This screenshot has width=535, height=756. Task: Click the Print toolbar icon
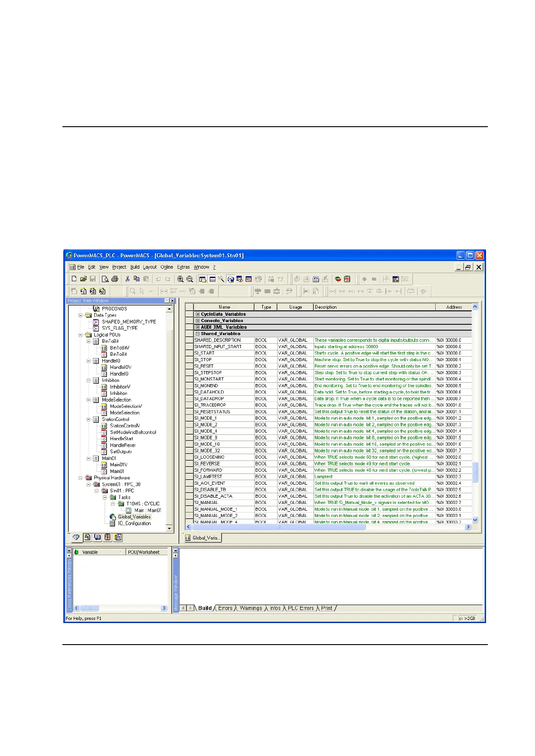click(x=115, y=279)
